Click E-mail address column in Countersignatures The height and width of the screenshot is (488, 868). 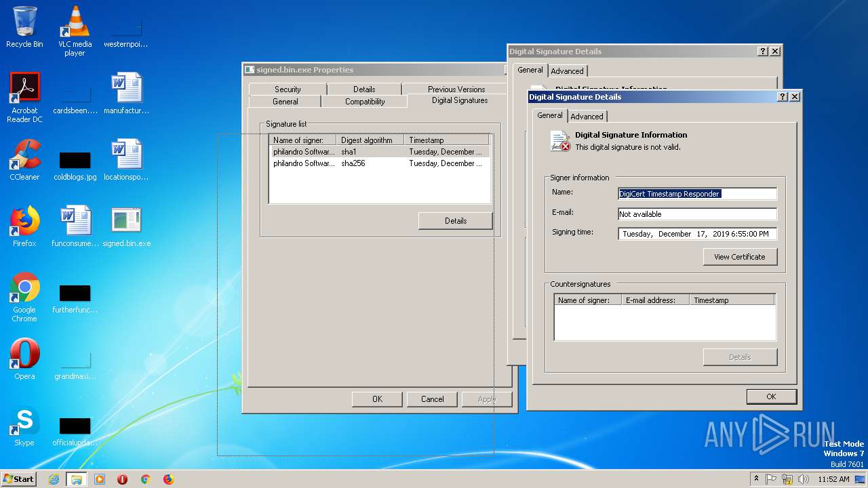click(x=655, y=300)
